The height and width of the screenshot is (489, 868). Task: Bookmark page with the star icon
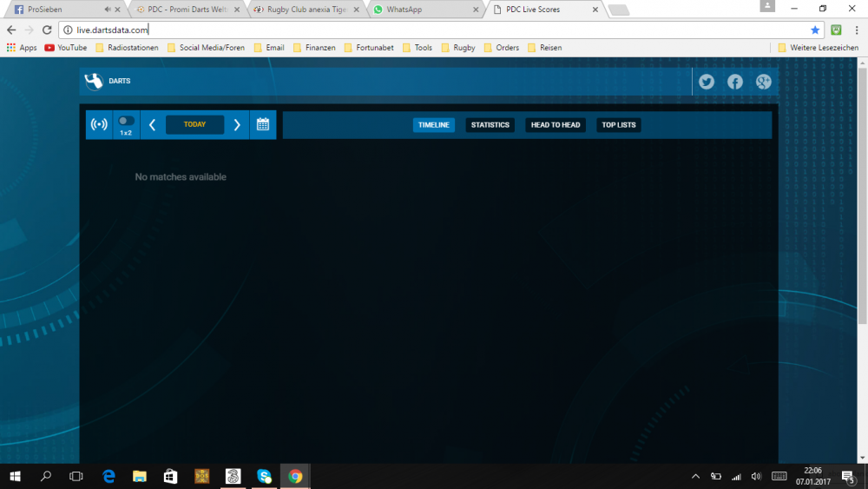click(815, 30)
